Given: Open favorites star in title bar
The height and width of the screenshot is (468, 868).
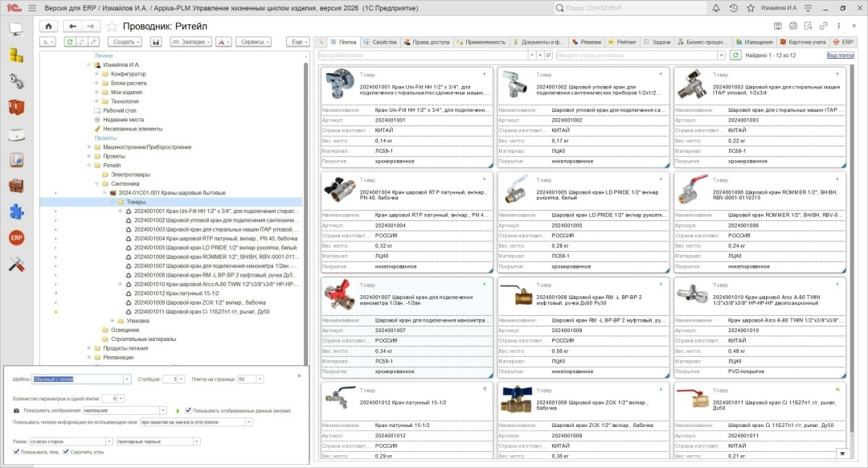Looking at the screenshot, I should click(751, 8).
